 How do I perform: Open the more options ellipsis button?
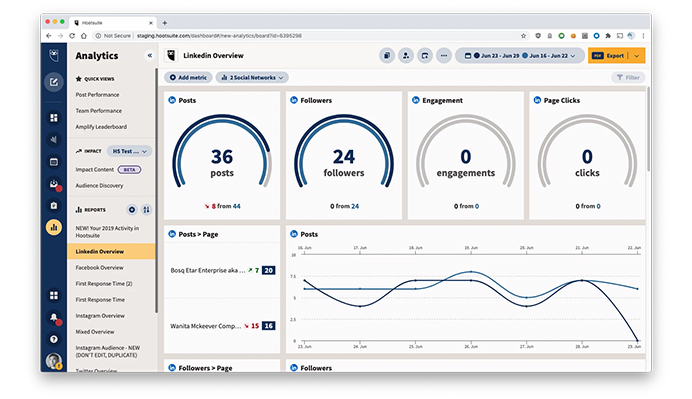tap(444, 56)
